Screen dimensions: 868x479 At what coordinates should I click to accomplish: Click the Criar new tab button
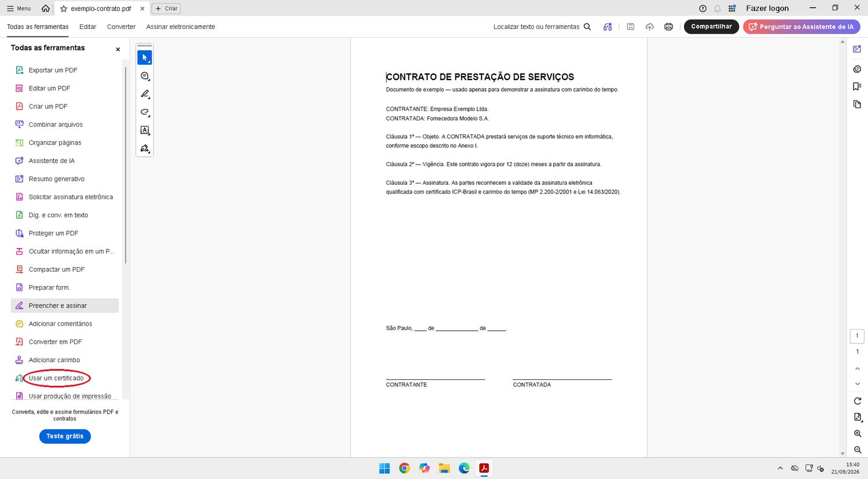tap(166, 8)
